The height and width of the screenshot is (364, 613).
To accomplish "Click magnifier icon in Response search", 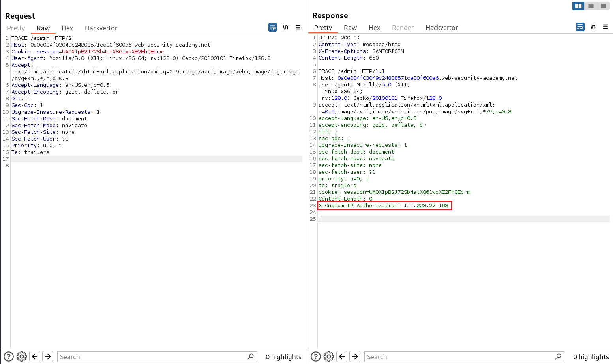I will tap(558, 356).
